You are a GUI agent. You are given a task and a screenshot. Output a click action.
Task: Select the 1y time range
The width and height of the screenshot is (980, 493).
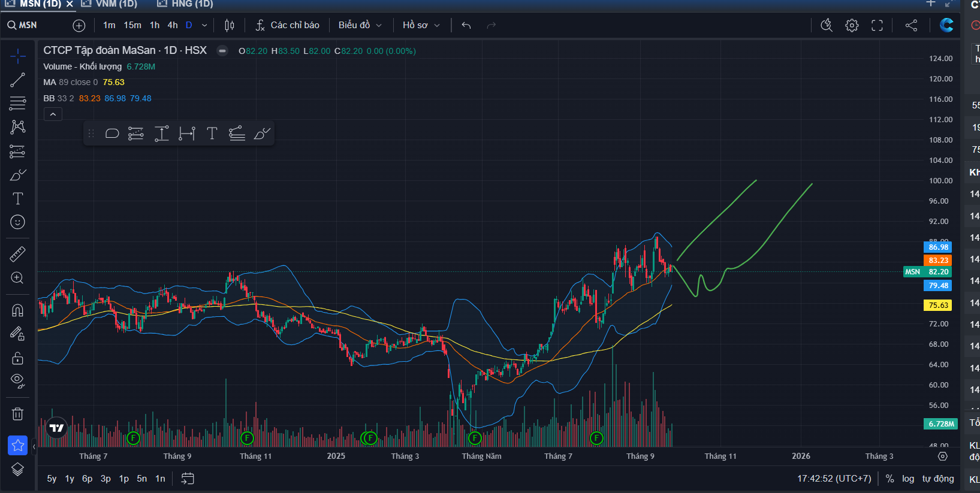pyautogui.click(x=70, y=479)
